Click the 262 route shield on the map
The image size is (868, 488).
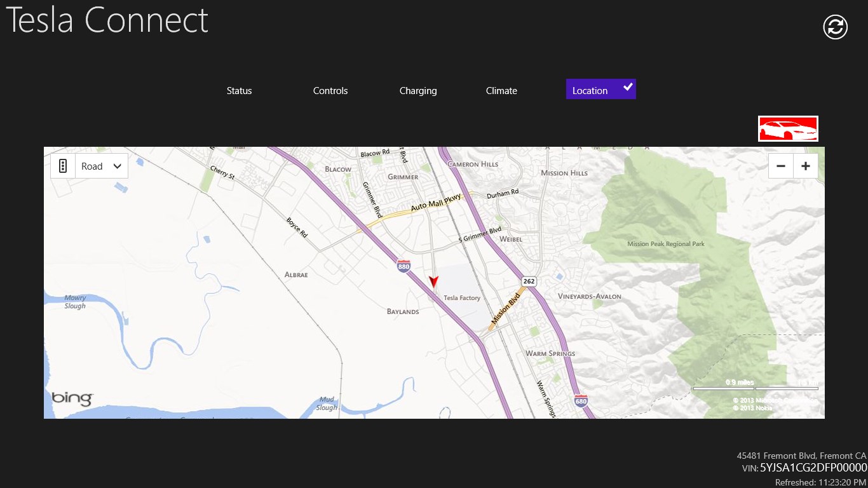point(528,280)
